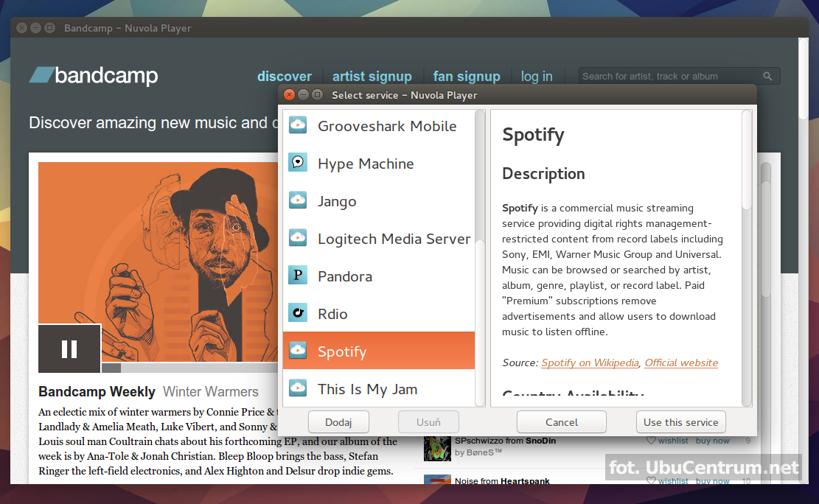
Task: Select Rdio service row
Action: click(379, 314)
